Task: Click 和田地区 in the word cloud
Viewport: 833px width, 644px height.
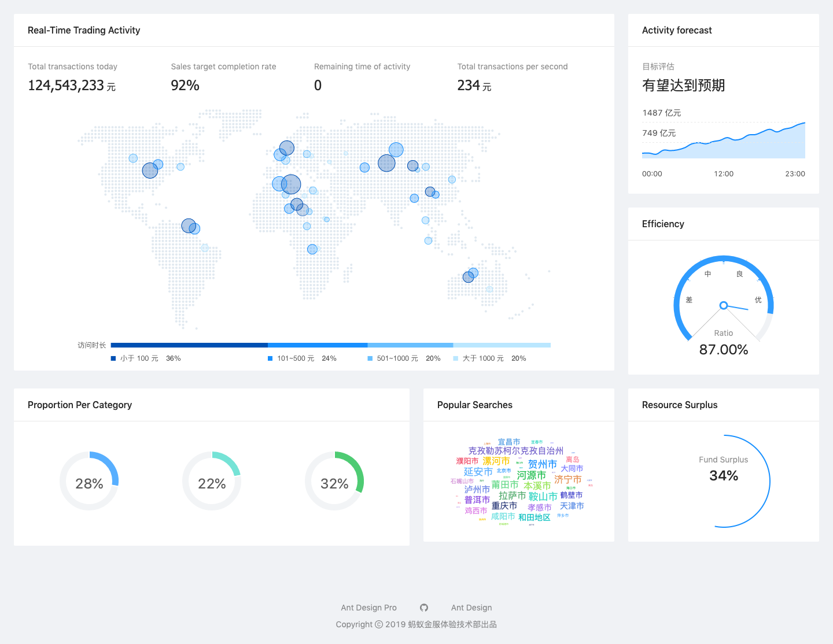Action: (535, 517)
